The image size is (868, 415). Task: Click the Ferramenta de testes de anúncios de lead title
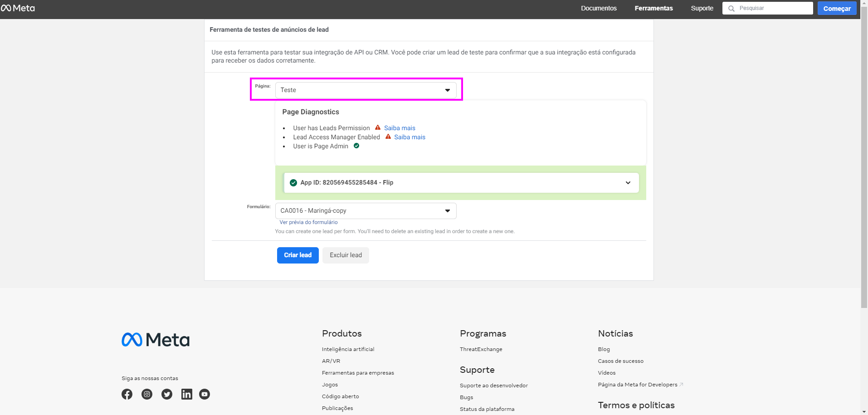269,29
